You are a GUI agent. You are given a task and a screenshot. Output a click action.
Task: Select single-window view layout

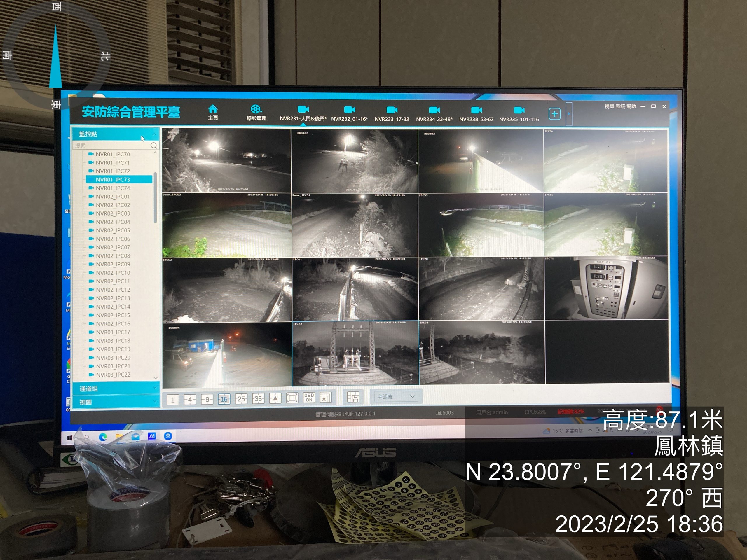172,400
